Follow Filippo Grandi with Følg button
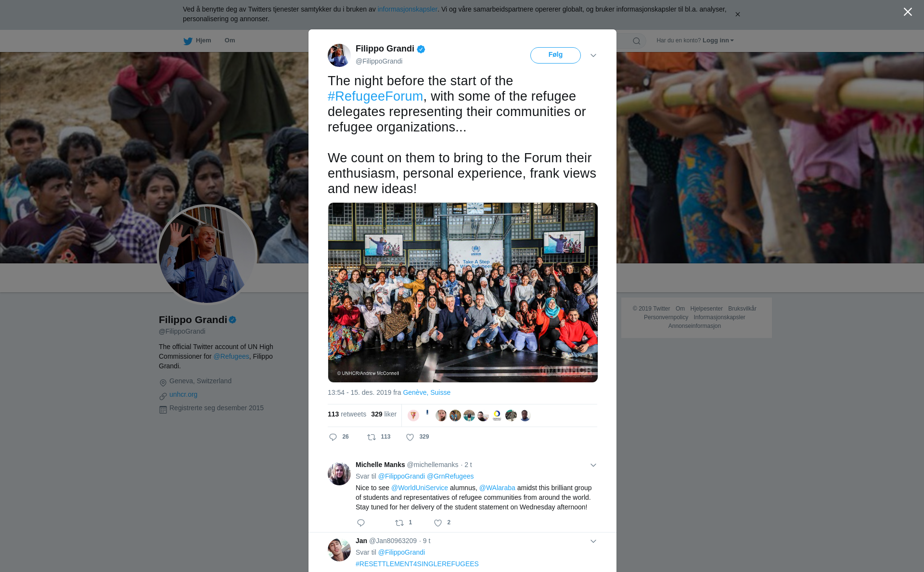Image resolution: width=924 pixels, height=572 pixels. click(555, 55)
